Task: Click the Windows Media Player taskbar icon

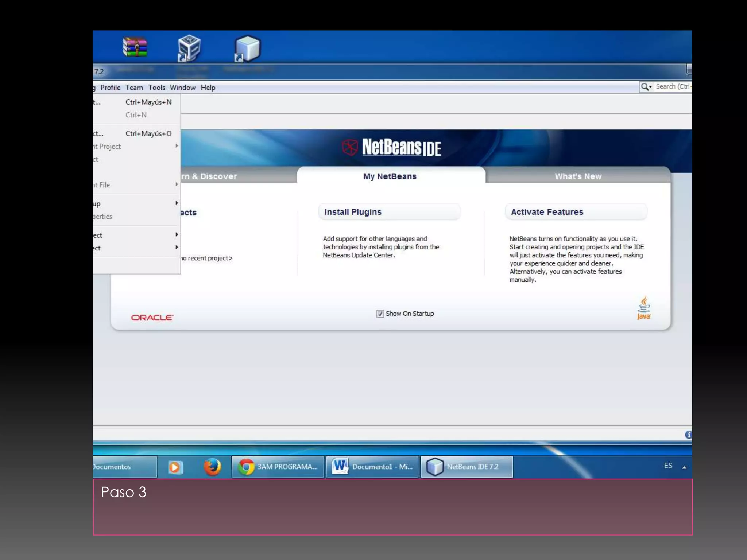Action: [x=175, y=467]
